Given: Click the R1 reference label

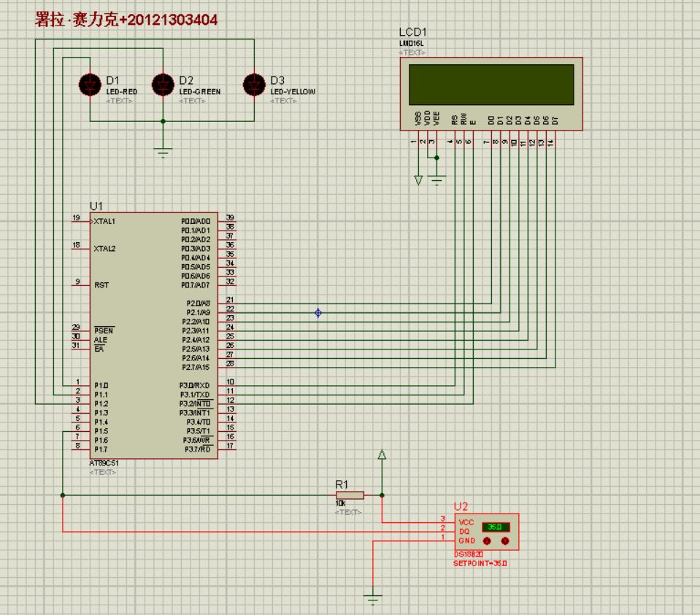Looking at the screenshot, I should click(342, 484).
